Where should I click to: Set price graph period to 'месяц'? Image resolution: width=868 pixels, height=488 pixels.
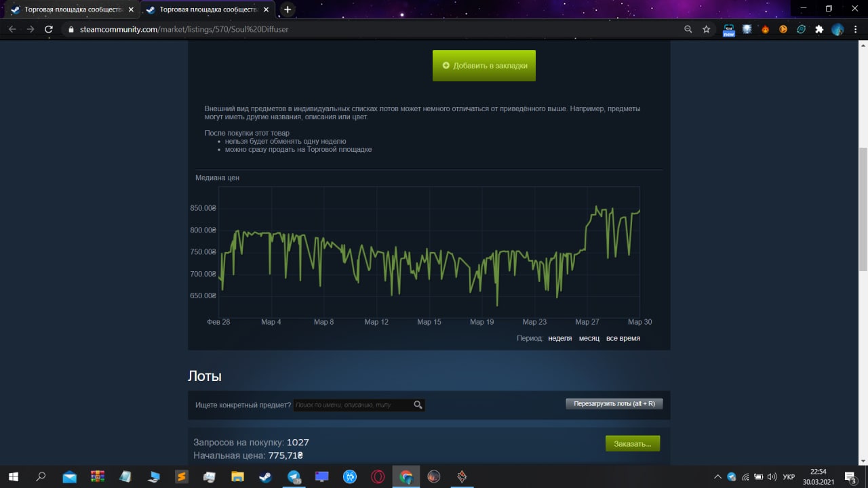589,338
